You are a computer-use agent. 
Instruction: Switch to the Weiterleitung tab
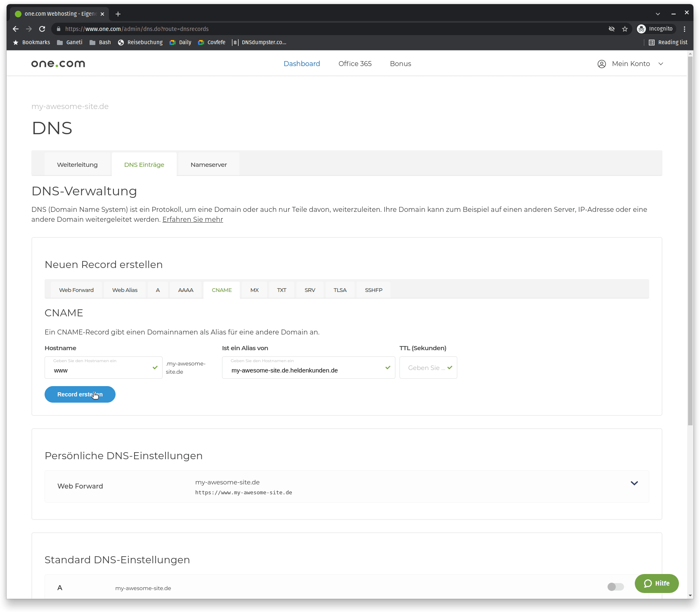[77, 164]
